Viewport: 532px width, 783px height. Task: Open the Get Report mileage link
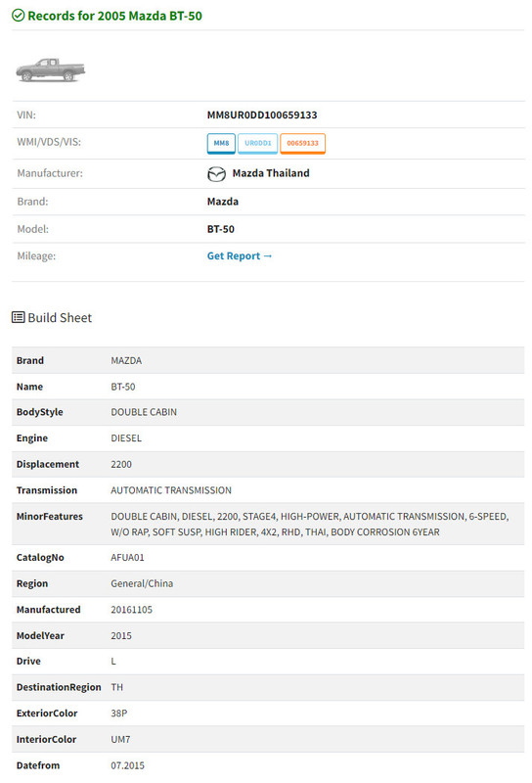[x=240, y=256]
